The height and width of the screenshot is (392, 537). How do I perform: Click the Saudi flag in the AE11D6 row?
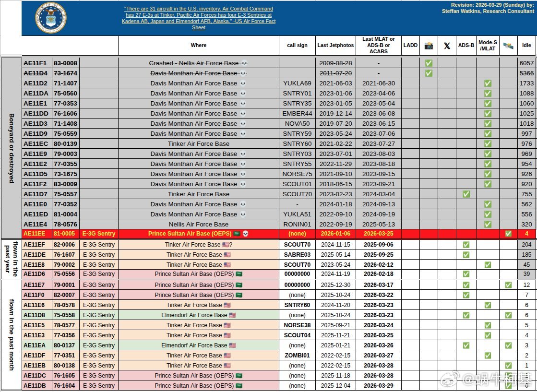pyautogui.click(x=239, y=274)
